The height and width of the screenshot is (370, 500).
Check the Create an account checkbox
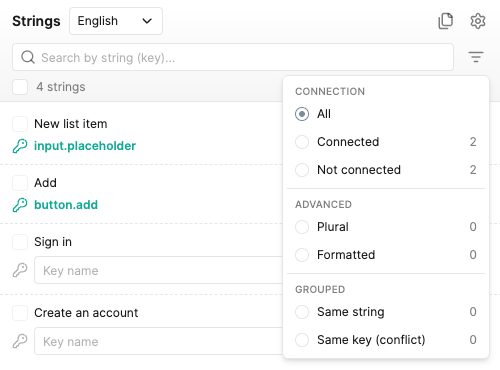pos(20,313)
